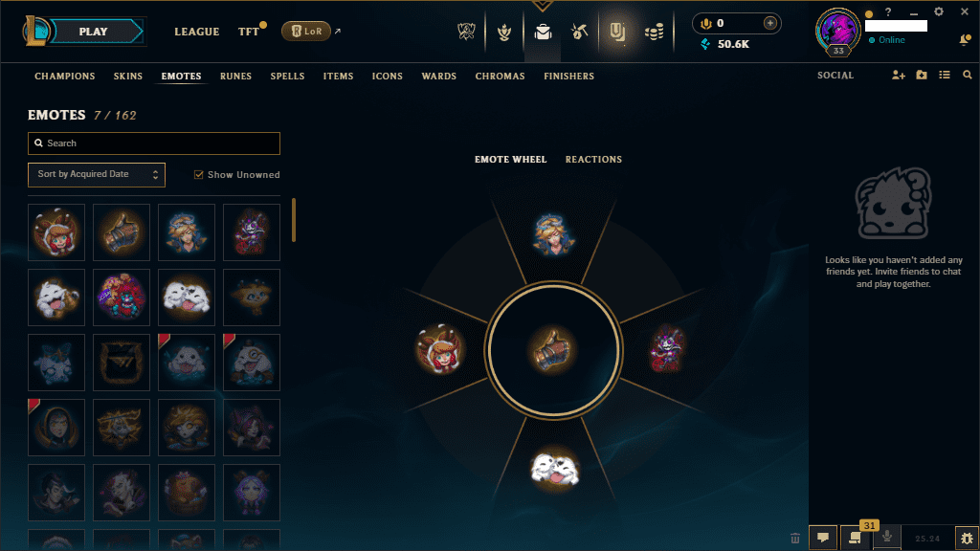Open Legends of Runeterra LoR link
Image resolution: width=980 pixels, height=551 pixels.
click(x=306, y=32)
